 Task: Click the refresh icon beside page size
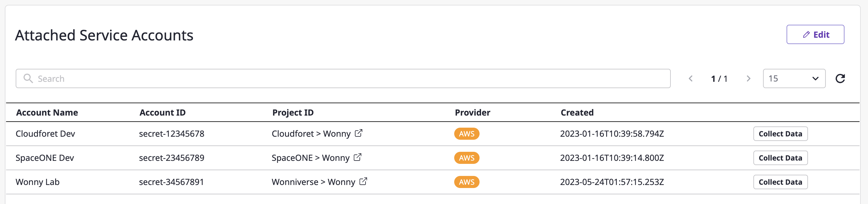coord(840,78)
